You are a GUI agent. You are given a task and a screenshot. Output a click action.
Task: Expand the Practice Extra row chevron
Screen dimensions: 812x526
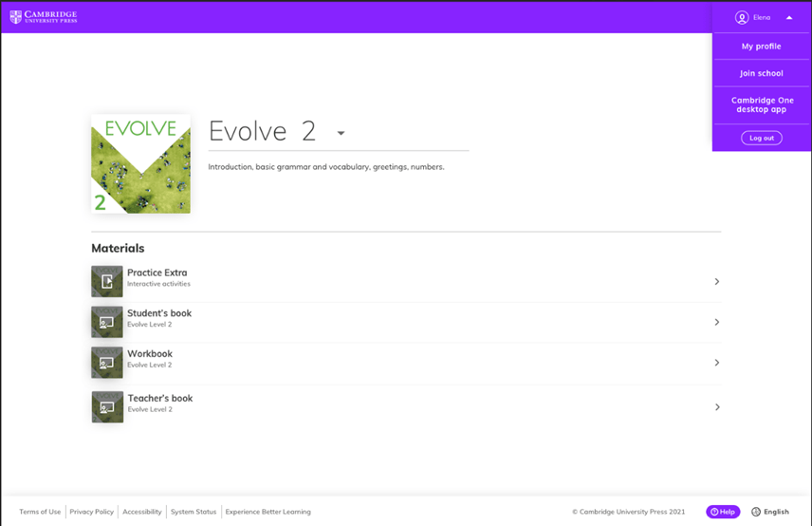coord(717,281)
